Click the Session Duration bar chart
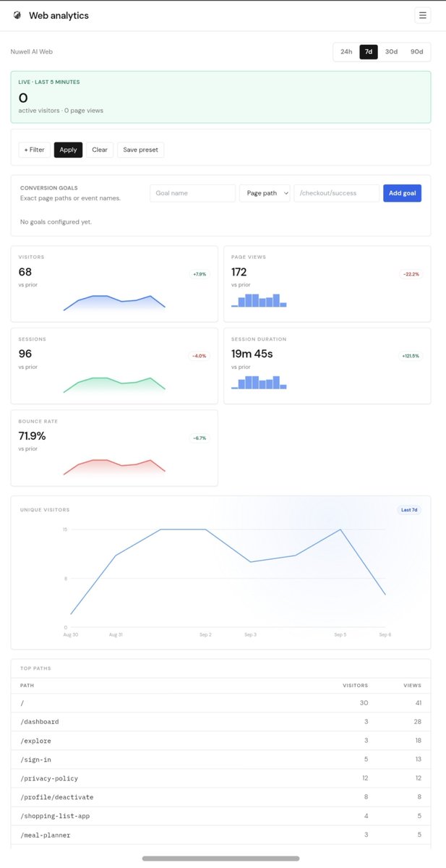The width and height of the screenshot is (446, 868). point(259,382)
